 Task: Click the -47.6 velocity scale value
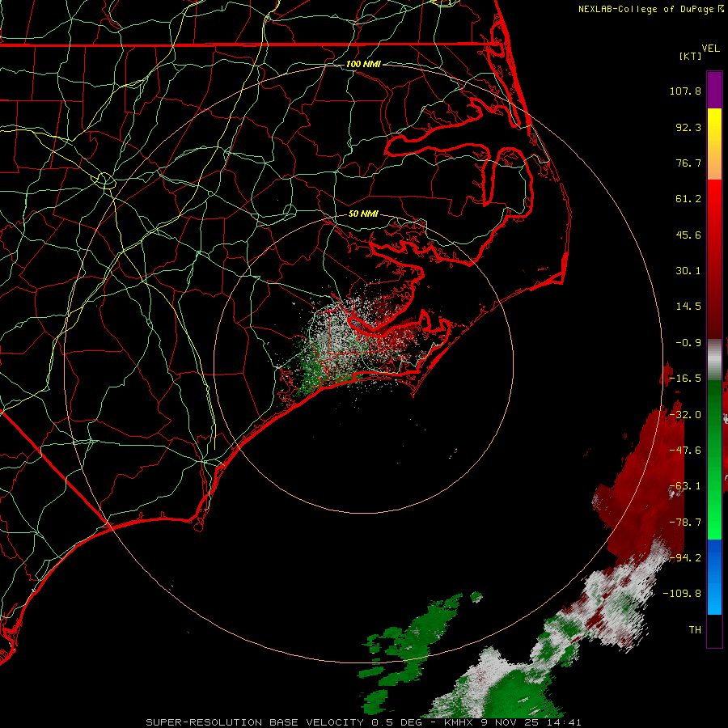coord(685,451)
